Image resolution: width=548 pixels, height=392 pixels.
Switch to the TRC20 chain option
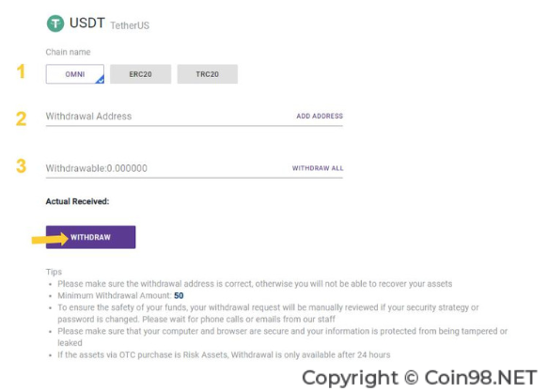click(207, 73)
